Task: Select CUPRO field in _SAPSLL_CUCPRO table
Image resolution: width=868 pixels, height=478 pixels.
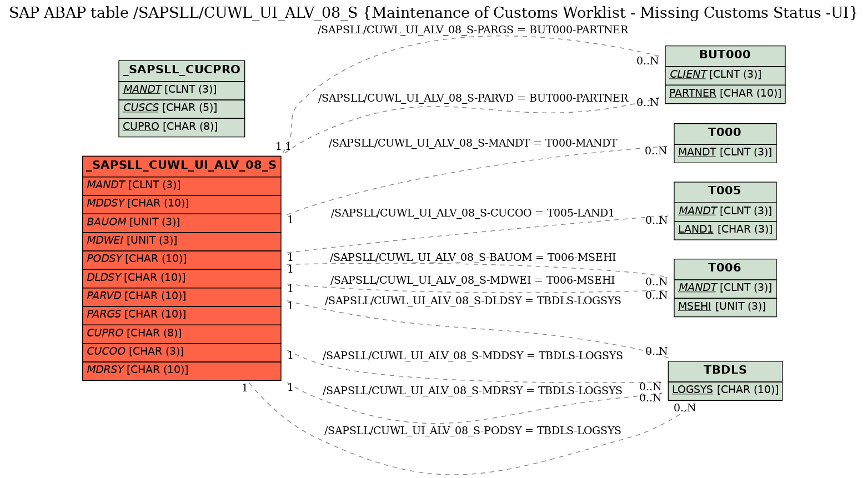Action: (182, 127)
